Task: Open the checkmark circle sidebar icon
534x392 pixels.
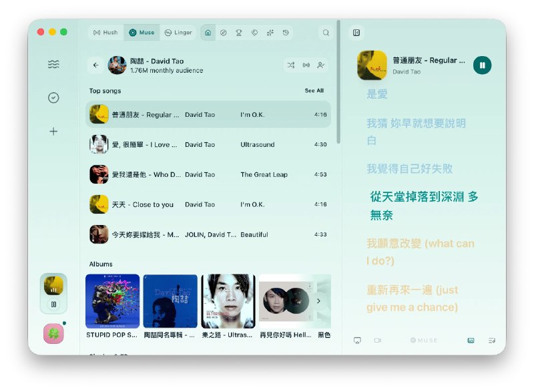Action: [53, 97]
